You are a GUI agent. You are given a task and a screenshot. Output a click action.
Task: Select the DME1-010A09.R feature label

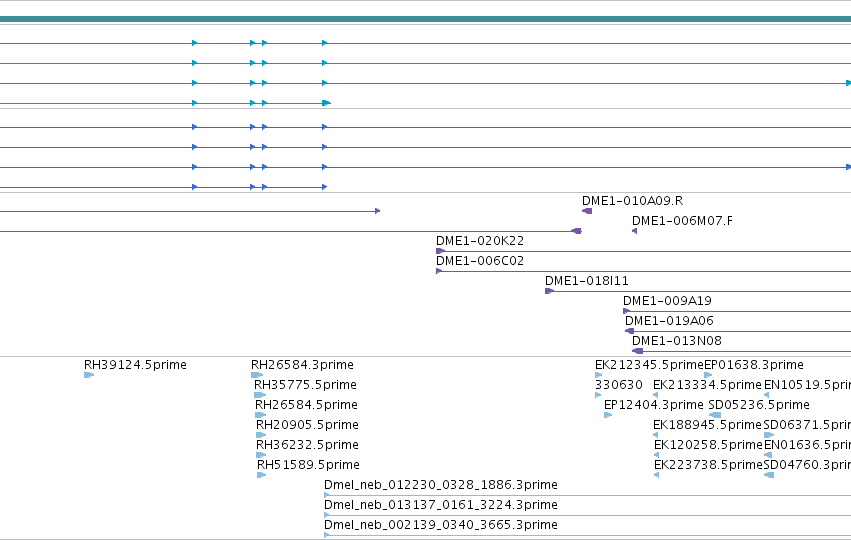pos(632,201)
